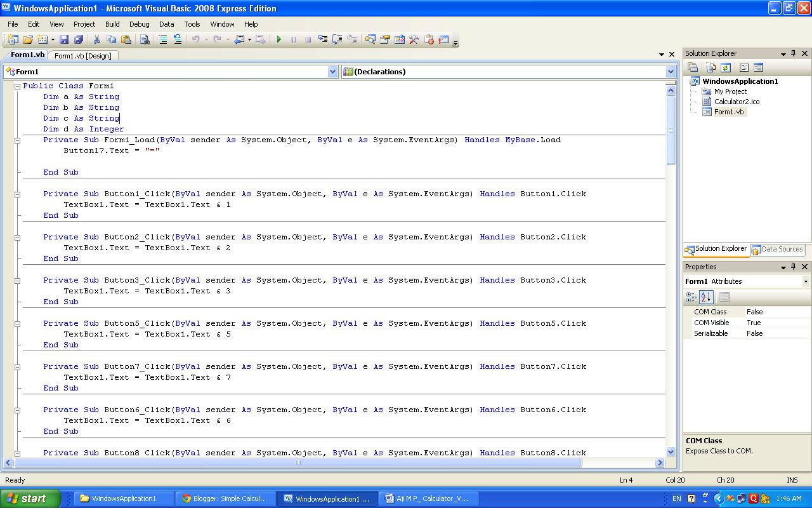Select Form1.vb in Solution Explorer
The image size is (812, 508).
point(729,112)
